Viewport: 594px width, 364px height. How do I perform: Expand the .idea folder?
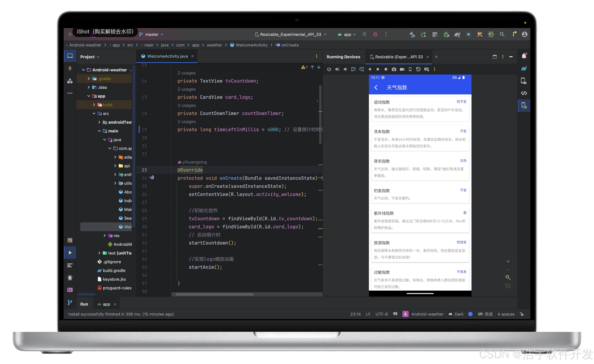88,87
